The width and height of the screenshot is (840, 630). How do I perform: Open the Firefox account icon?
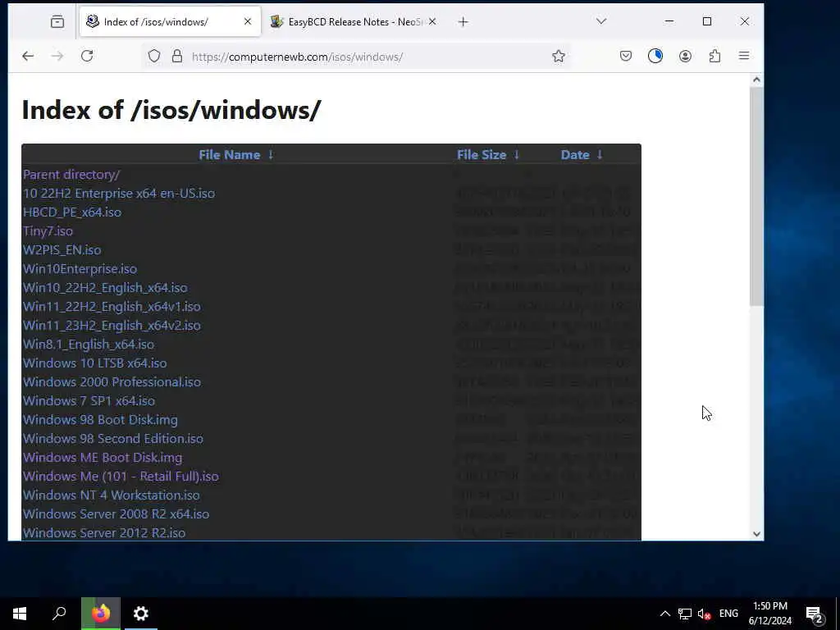pos(685,56)
